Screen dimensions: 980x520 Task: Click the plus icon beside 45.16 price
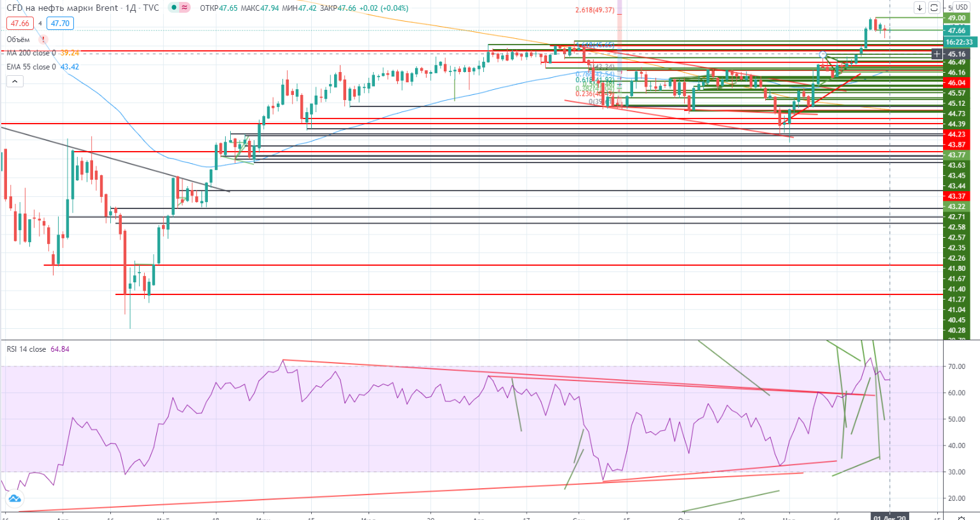(x=937, y=54)
